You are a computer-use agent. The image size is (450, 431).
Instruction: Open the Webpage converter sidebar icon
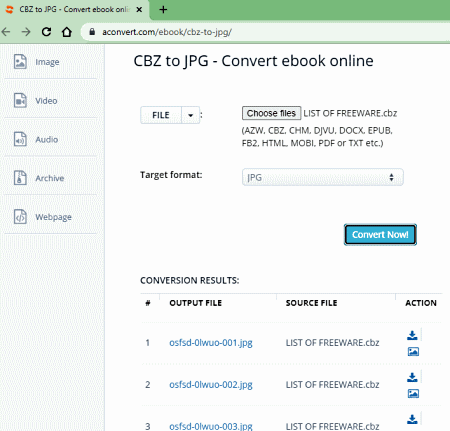20,216
